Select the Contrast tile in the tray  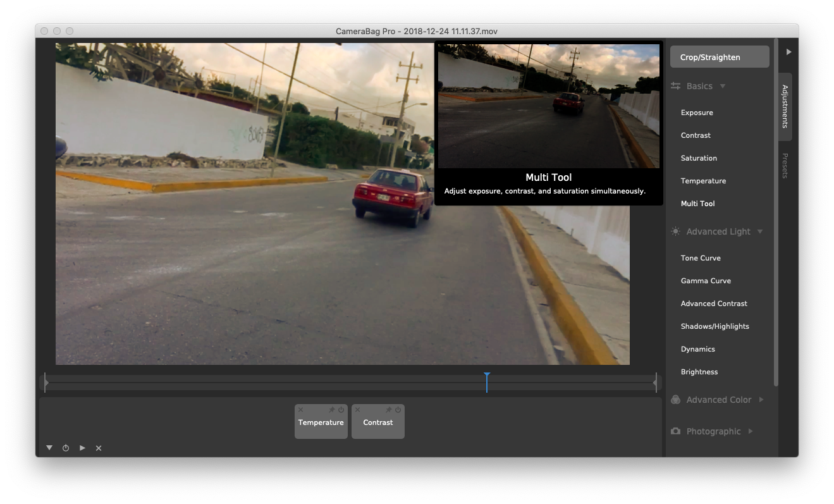pos(378,422)
